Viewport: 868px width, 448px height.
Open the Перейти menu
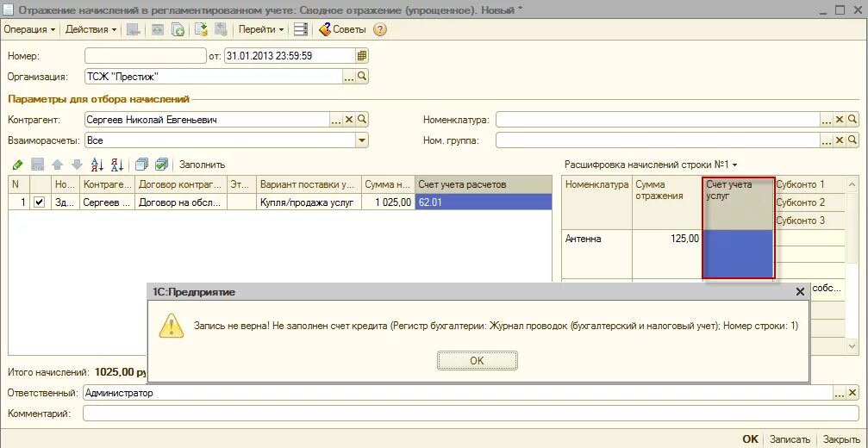coord(260,30)
